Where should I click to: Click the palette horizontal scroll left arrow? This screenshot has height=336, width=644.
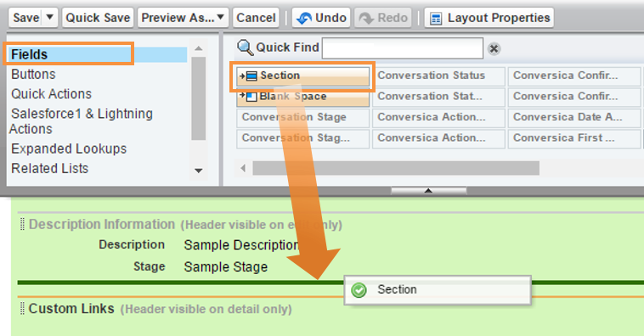click(243, 168)
